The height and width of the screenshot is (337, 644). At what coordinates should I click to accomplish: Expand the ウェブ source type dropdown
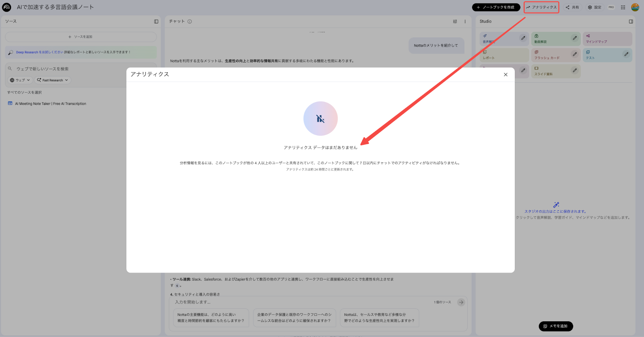click(20, 80)
